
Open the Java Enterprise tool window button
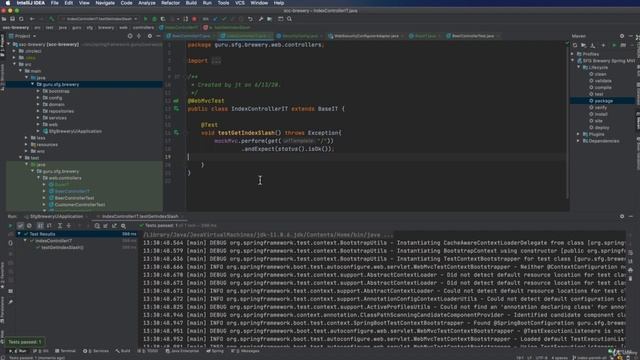[x=182, y=351]
